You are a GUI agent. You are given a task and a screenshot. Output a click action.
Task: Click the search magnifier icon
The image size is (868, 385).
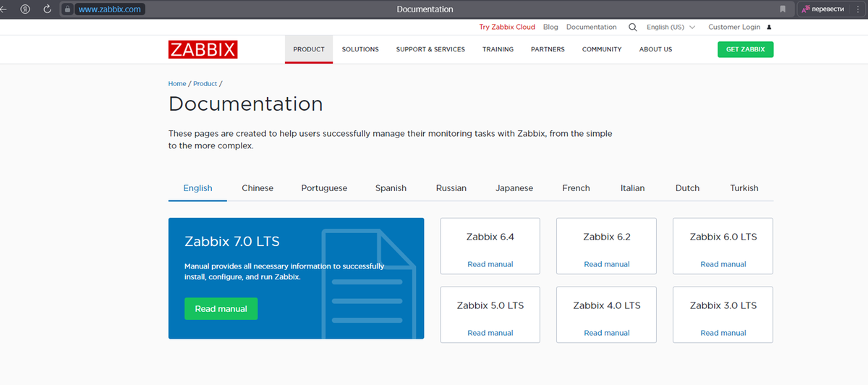633,27
